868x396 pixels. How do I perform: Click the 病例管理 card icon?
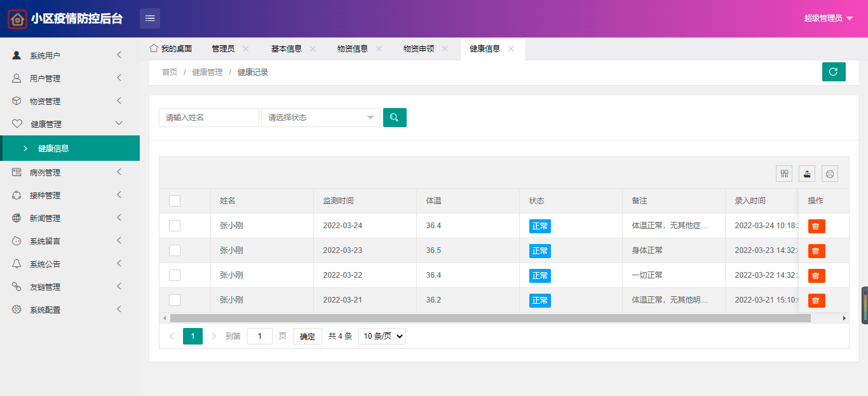coord(17,172)
